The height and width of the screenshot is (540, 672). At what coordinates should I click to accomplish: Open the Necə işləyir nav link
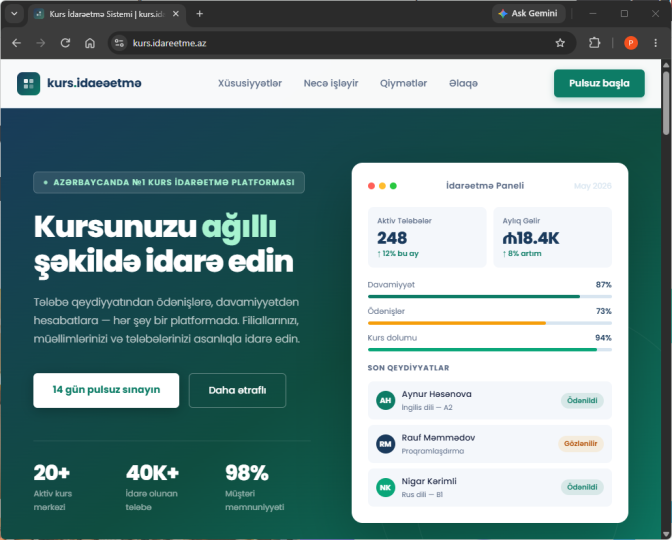[331, 83]
